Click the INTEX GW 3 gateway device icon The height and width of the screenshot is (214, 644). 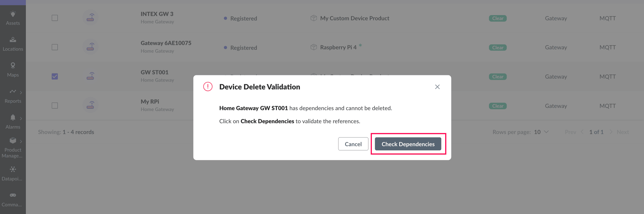(x=90, y=18)
